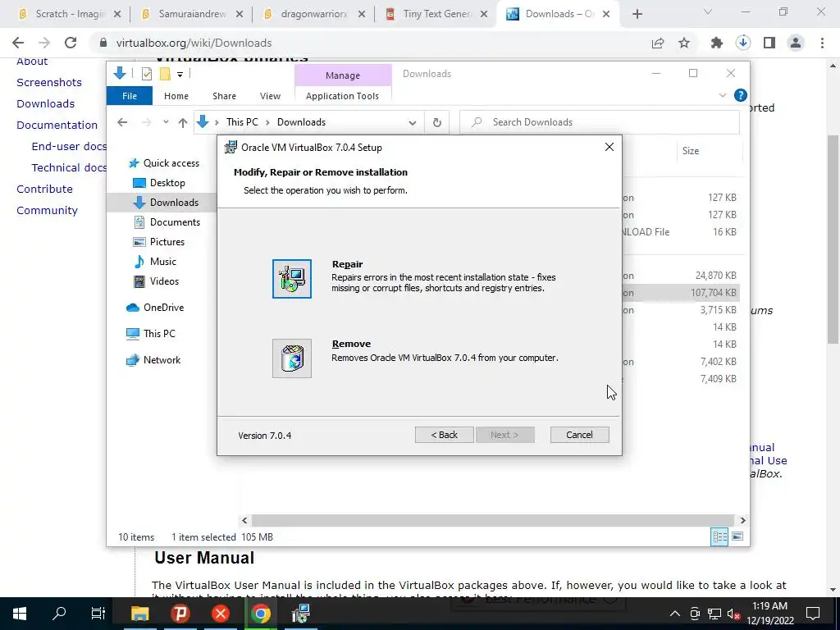Click the Contribute sidebar link
This screenshot has height=630, width=840.
[x=44, y=189]
